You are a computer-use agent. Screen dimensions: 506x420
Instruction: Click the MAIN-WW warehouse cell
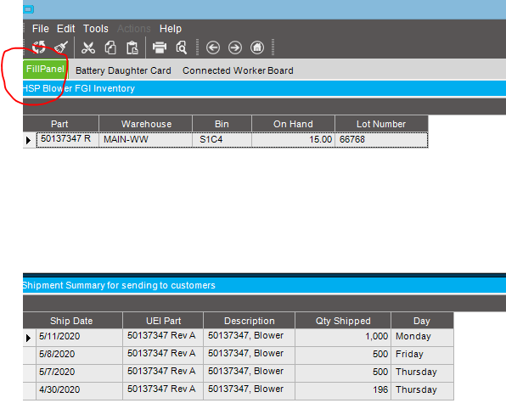coord(145,140)
